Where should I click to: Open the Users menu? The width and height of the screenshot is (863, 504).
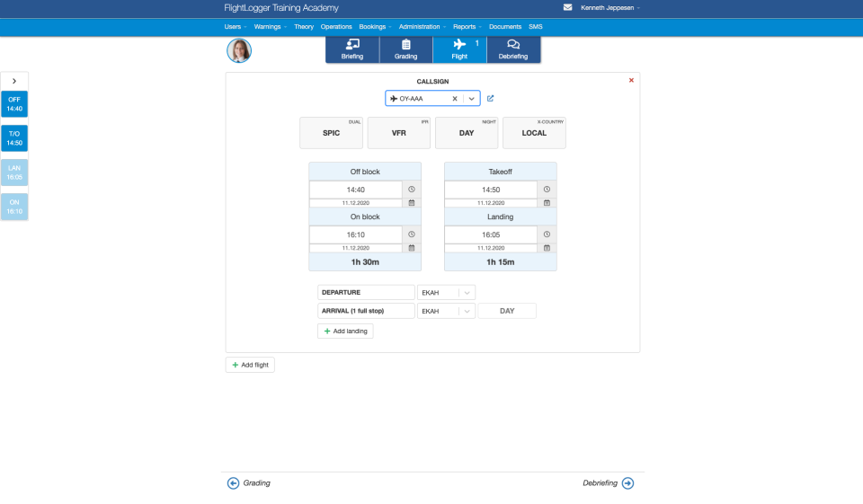[x=235, y=26]
